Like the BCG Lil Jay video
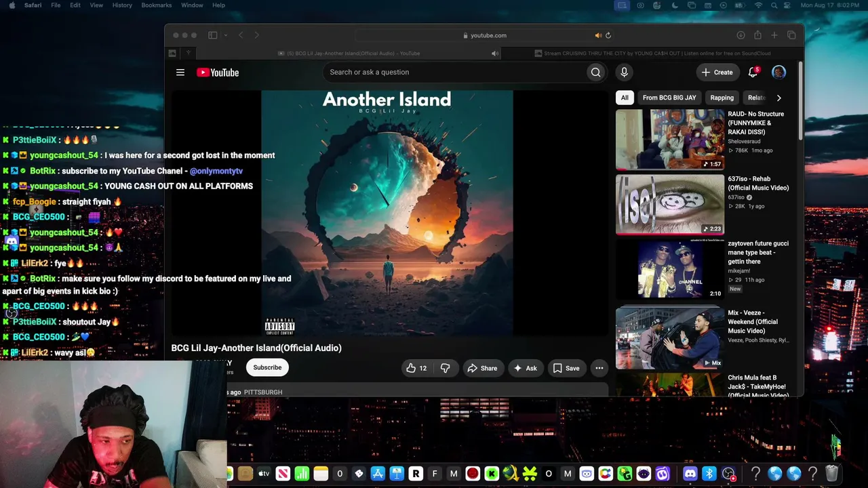The width and height of the screenshot is (868, 488). point(416,368)
